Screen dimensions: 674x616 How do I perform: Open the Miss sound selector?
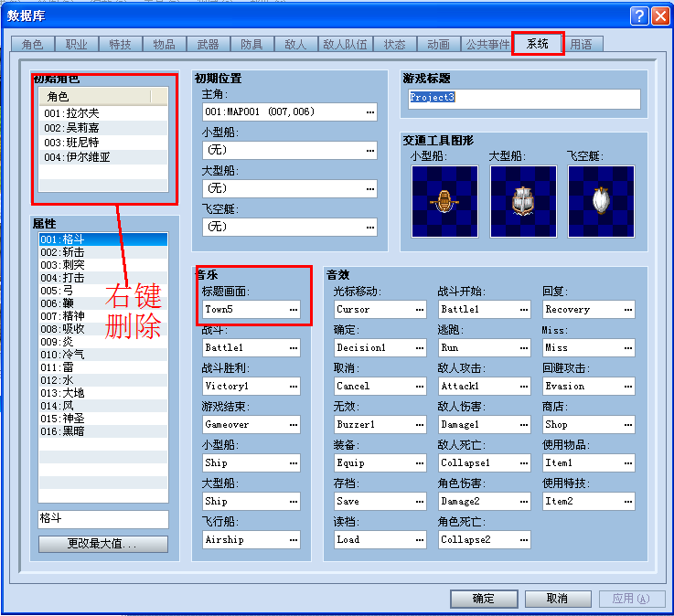(x=589, y=347)
